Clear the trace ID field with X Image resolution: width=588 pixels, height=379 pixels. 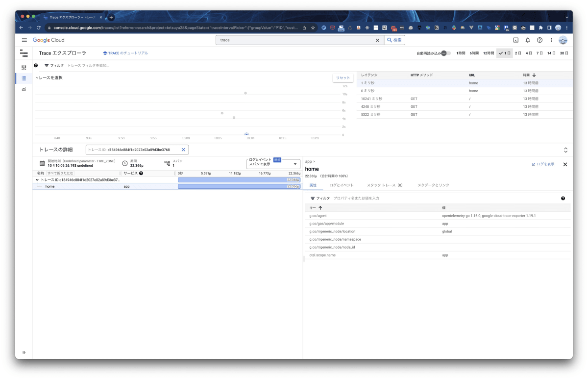tap(184, 150)
